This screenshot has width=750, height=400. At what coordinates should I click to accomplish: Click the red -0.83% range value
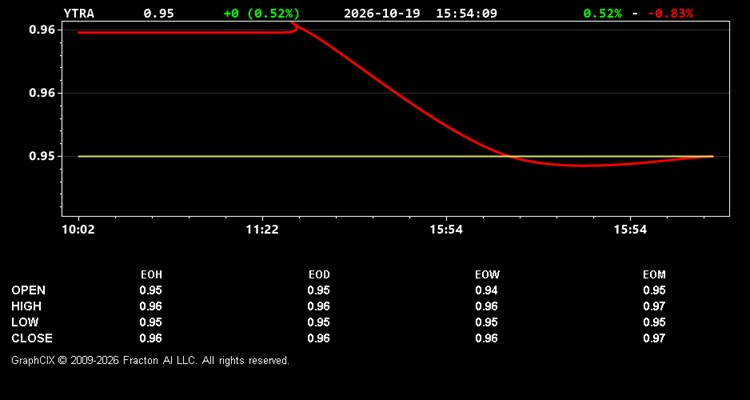(x=670, y=13)
